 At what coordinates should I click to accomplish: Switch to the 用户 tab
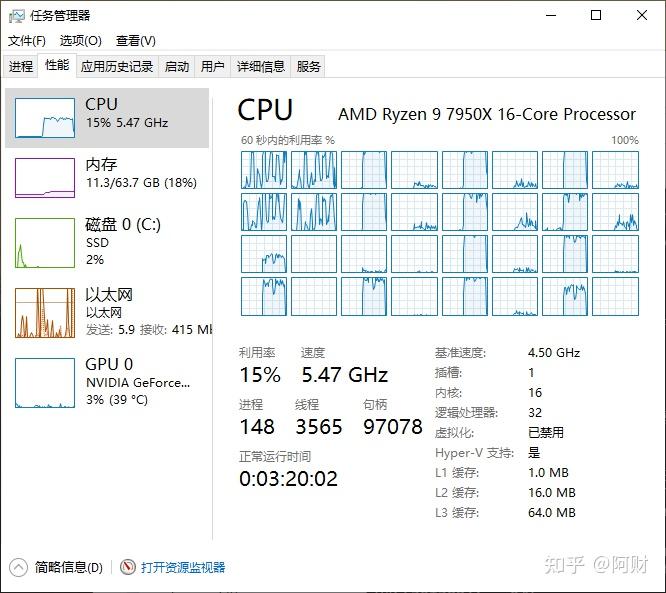point(212,66)
